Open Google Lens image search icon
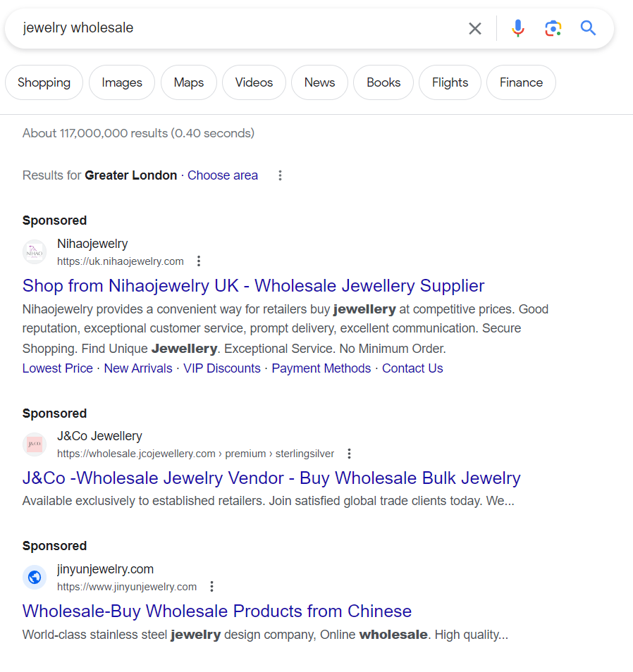Viewport: 633px width, 672px height. click(553, 28)
